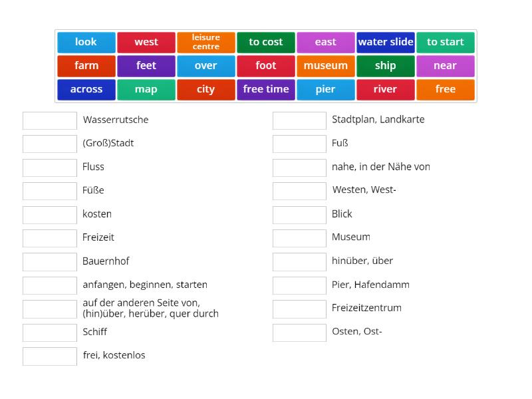
Task: Select the green 'ship' tile
Action: pos(386,66)
